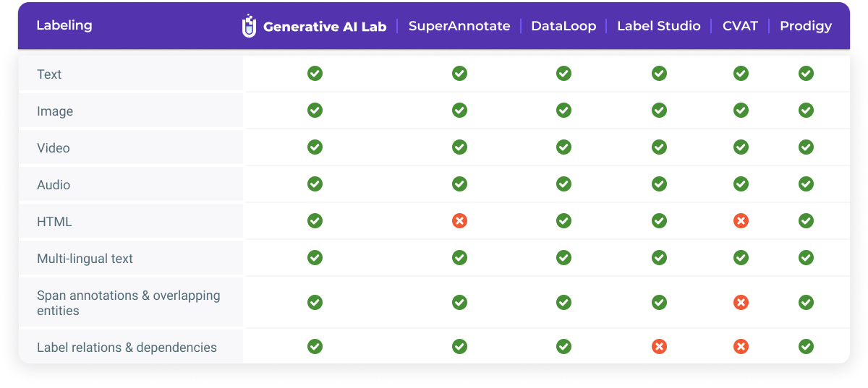Click green check for Prodigy Video

(x=806, y=147)
